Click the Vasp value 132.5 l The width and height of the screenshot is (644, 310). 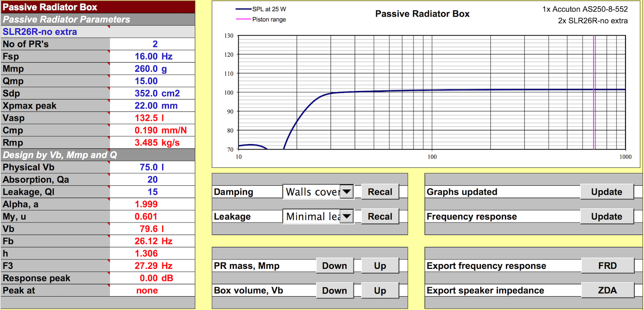(x=152, y=118)
